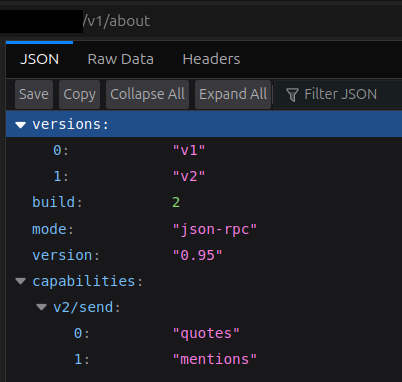Click Collapse All button
402x382 pixels.
147,94
